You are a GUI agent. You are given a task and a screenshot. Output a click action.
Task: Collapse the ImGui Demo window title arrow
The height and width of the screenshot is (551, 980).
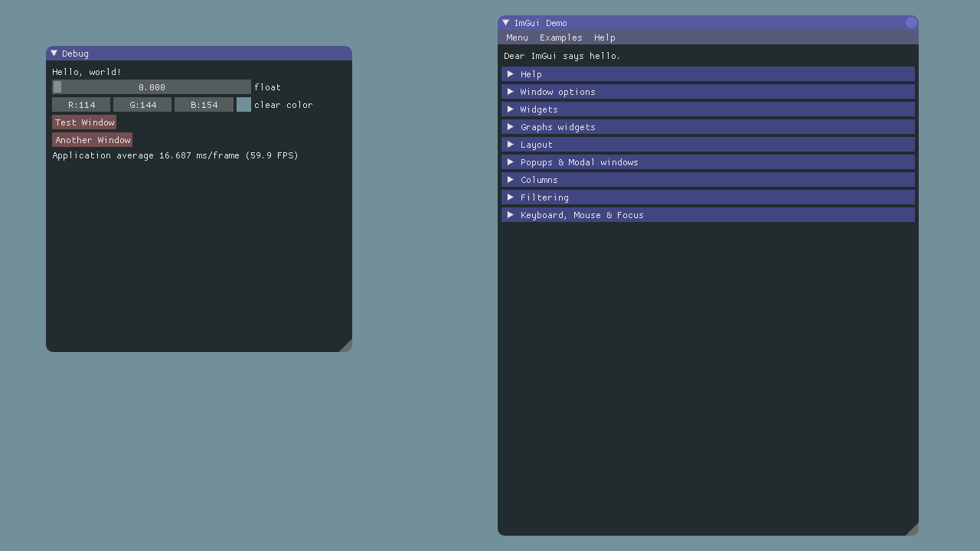[506, 23]
